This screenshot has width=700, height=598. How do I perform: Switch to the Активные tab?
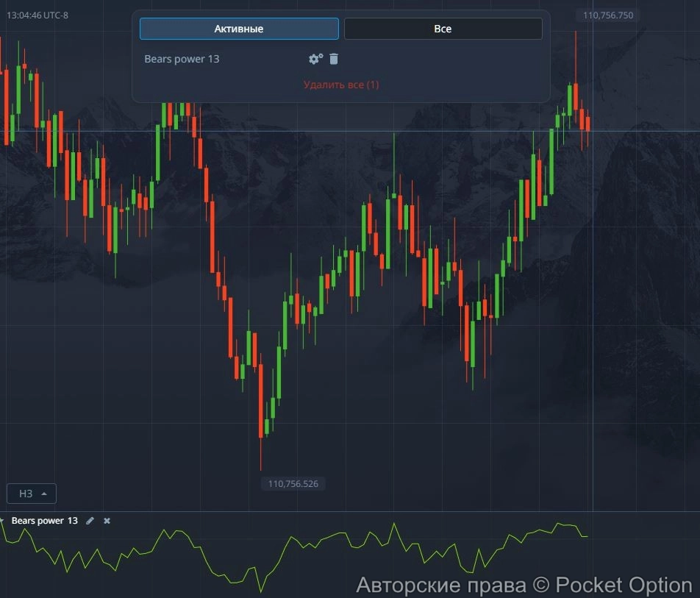pos(239,29)
